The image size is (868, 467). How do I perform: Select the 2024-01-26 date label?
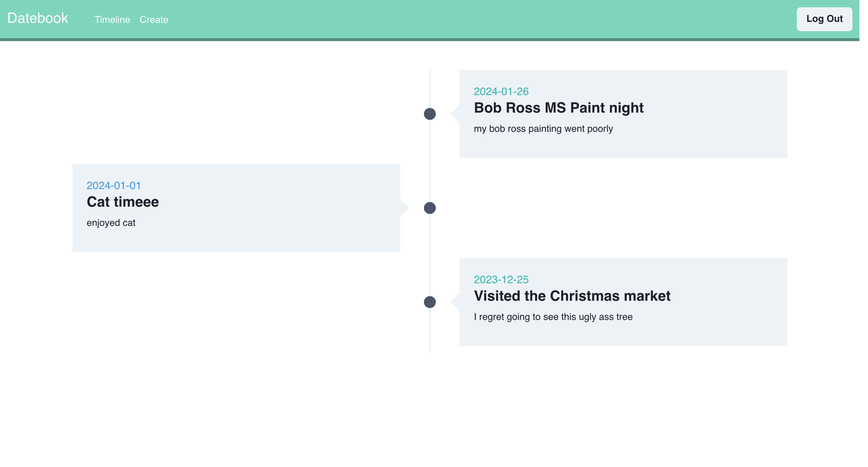coord(501,91)
